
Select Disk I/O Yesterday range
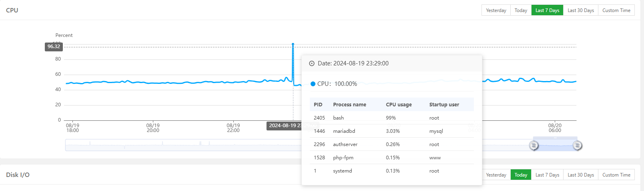click(x=496, y=175)
